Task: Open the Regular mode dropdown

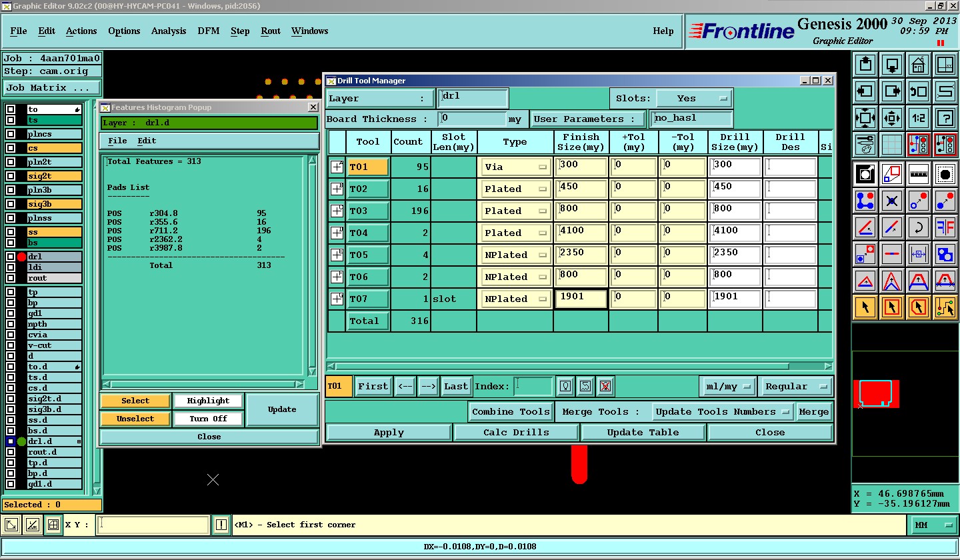Action: coord(796,386)
